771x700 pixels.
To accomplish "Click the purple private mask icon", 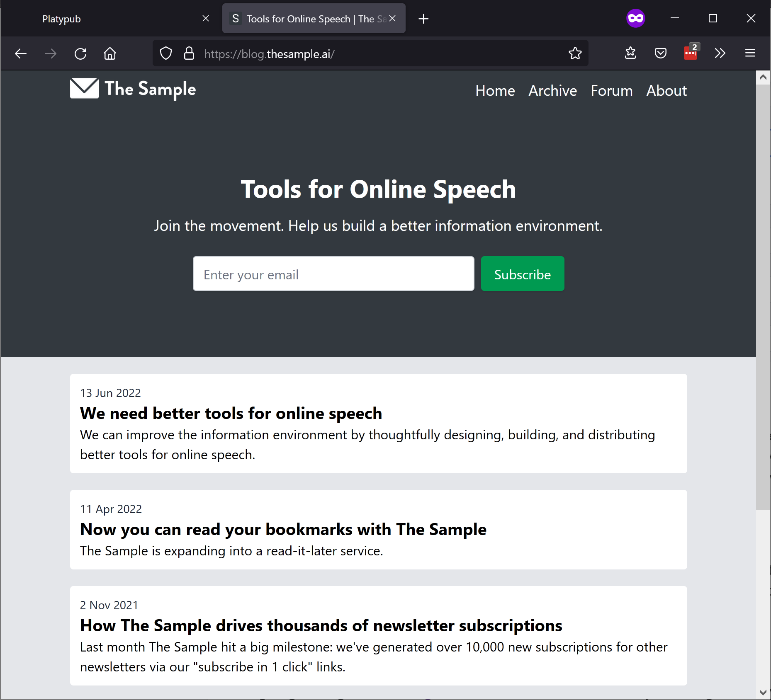I will coord(636,18).
